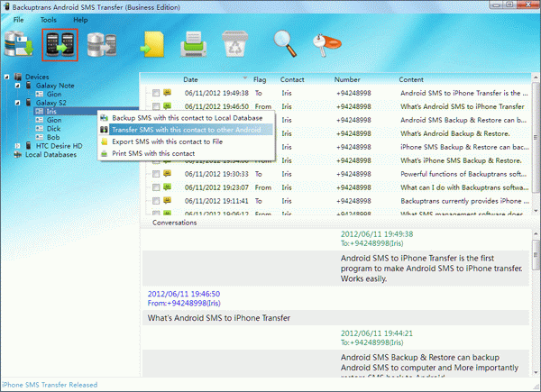541x392 pixels.
Task: Select Dick contact in the tree
Action: point(53,128)
